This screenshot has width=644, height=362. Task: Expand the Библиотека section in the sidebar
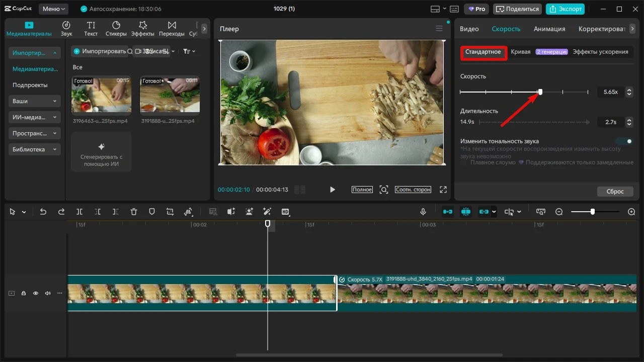(x=35, y=149)
